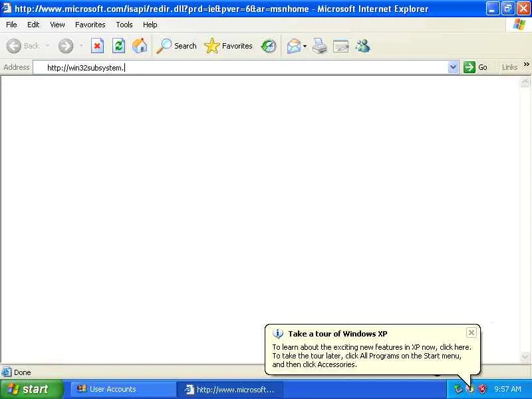Open the Edit menu
Image resolution: width=532 pixels, height=399 pixels.
33,25
